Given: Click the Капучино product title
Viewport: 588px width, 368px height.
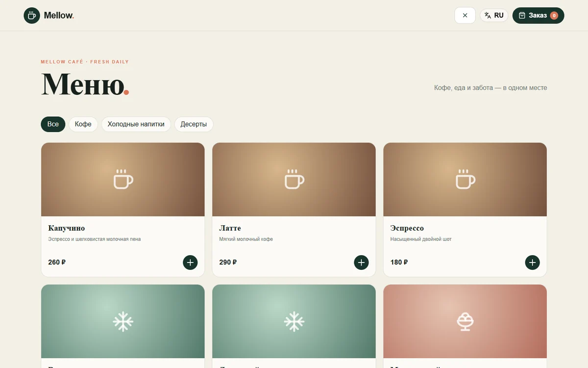Looking at the screenshot, I should (x=67, y=228).
